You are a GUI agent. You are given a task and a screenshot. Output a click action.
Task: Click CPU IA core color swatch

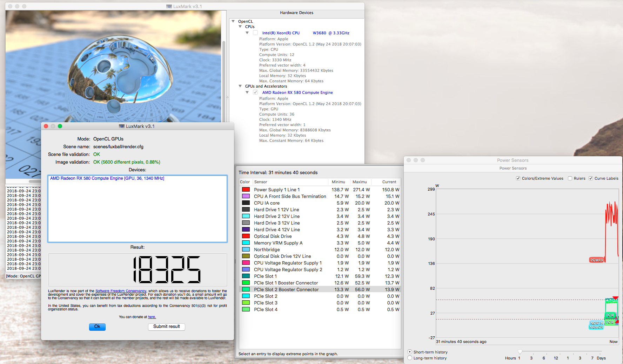pos(246,203)
